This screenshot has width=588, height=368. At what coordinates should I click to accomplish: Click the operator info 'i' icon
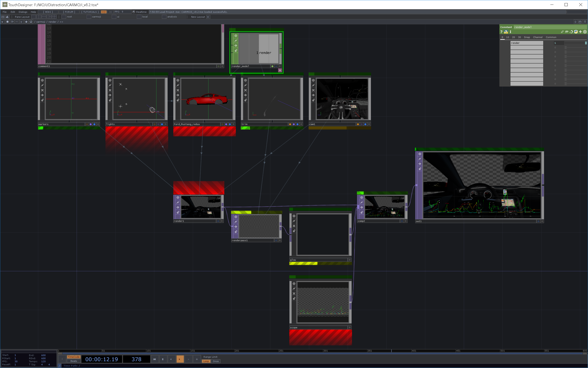(510, 32)
